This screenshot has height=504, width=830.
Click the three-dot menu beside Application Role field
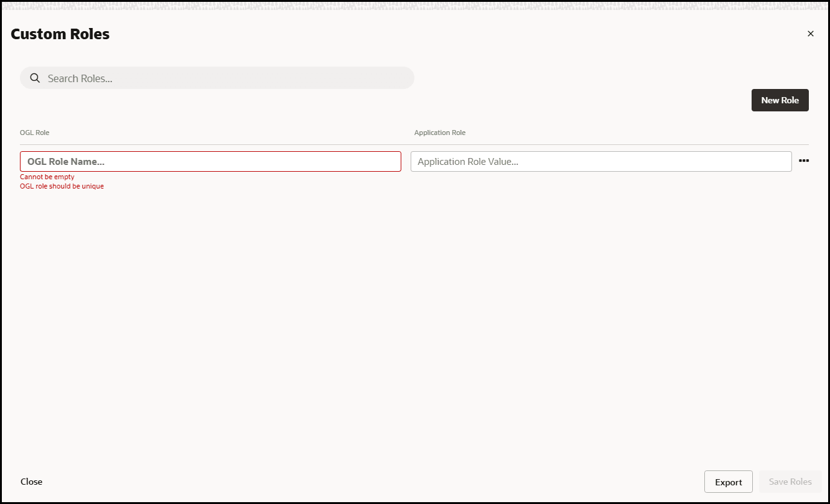click(x=804, y=161)
